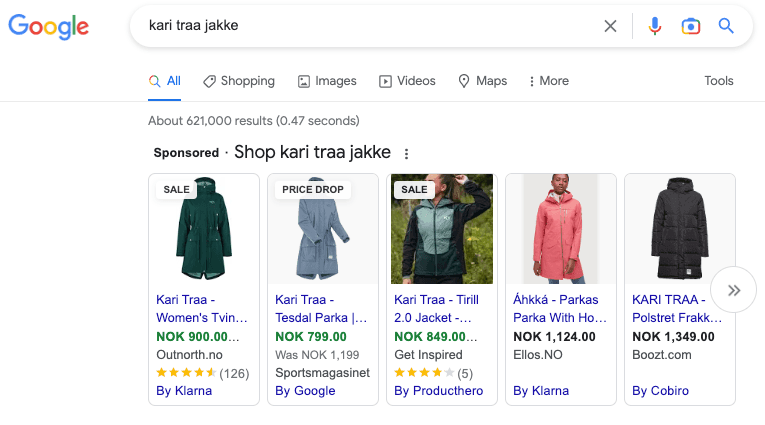
Task: Open the Tirill 2.0 Jacket photo
Action: [x=442, y=229]
